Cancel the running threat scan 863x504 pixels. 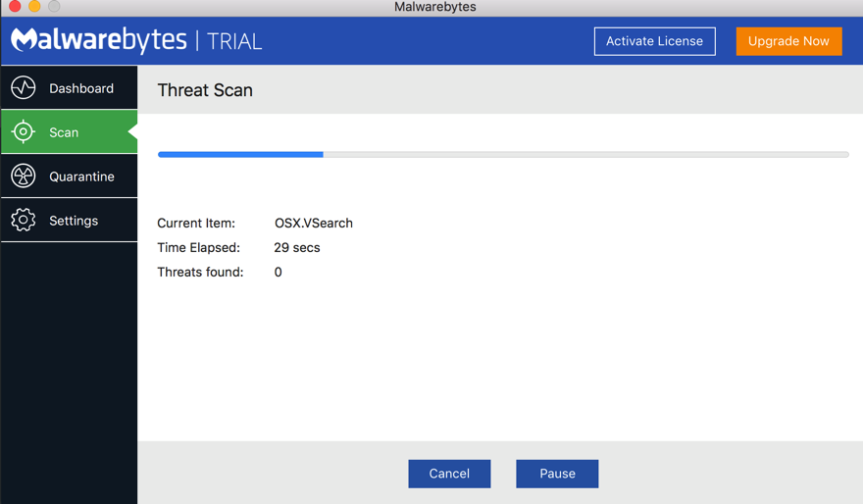pos(450,474)
